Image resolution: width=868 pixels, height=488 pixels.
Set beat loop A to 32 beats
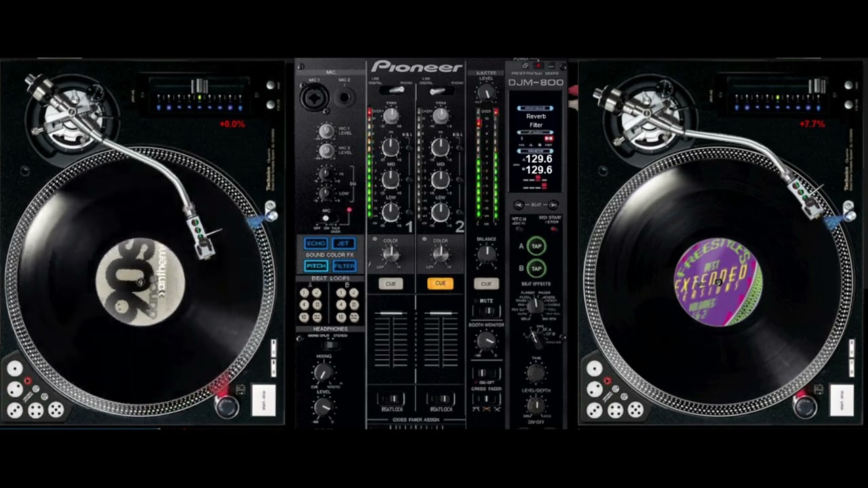click(x=317, y=317)
